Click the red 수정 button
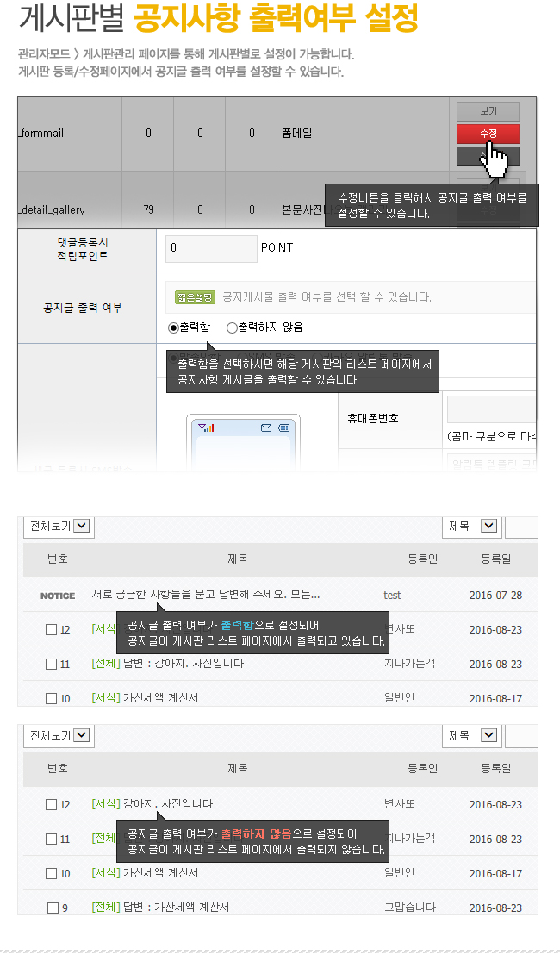Image resolution: width=560 pixels, height=955 pixels. coord(488,134)
